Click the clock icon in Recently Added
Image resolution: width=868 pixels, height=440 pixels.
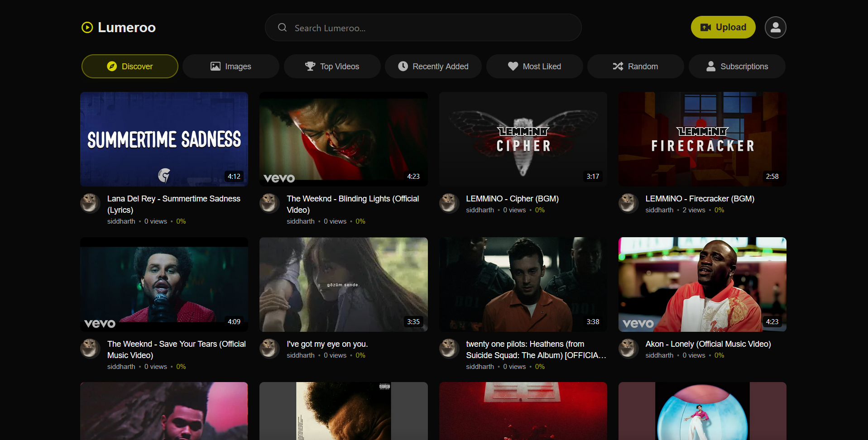403,67
